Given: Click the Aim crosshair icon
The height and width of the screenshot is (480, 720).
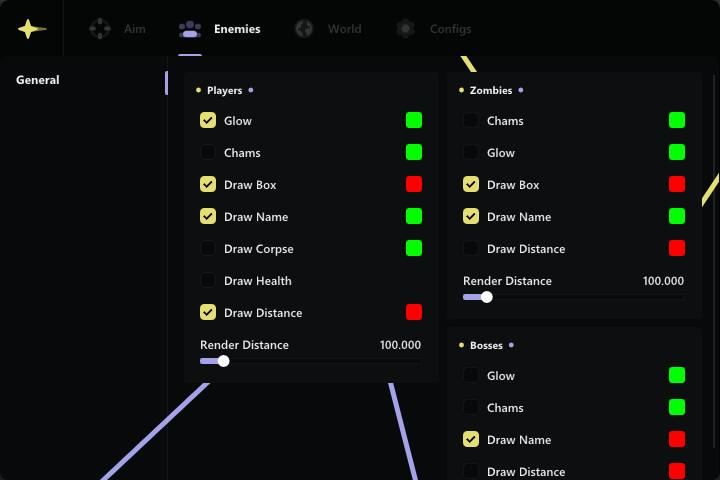Looking at the screenshot, I should [x=100, y=29].
